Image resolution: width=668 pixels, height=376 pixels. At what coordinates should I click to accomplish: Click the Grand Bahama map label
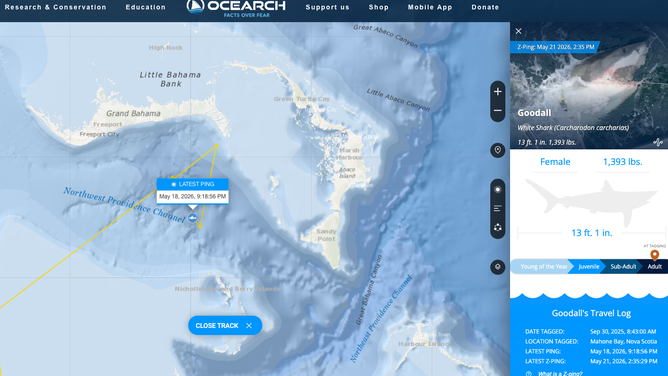click(x=133, y=113)
